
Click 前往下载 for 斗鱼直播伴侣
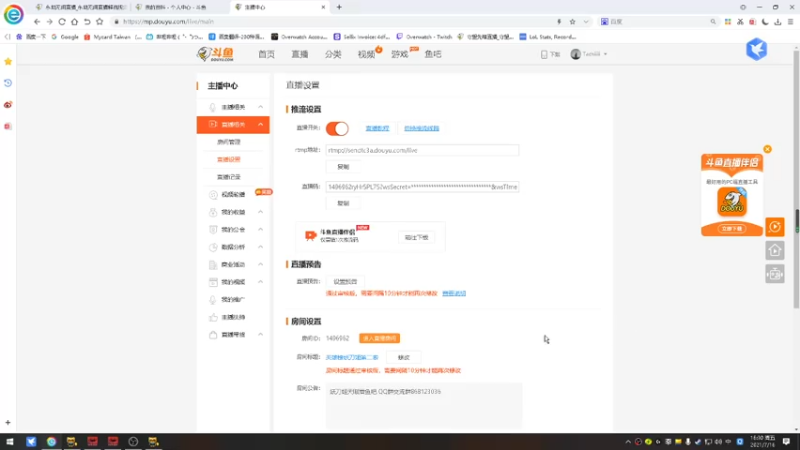(416, 237)
